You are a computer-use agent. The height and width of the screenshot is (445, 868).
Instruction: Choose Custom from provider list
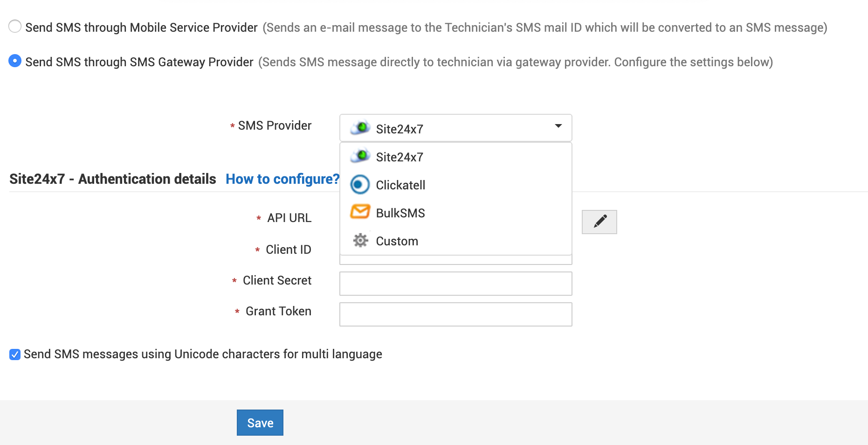click(397, 241)
